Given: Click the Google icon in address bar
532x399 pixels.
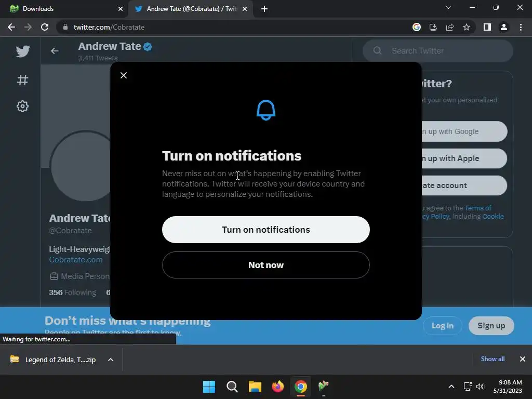Looking at the screenshot, I should coord(417,27).
